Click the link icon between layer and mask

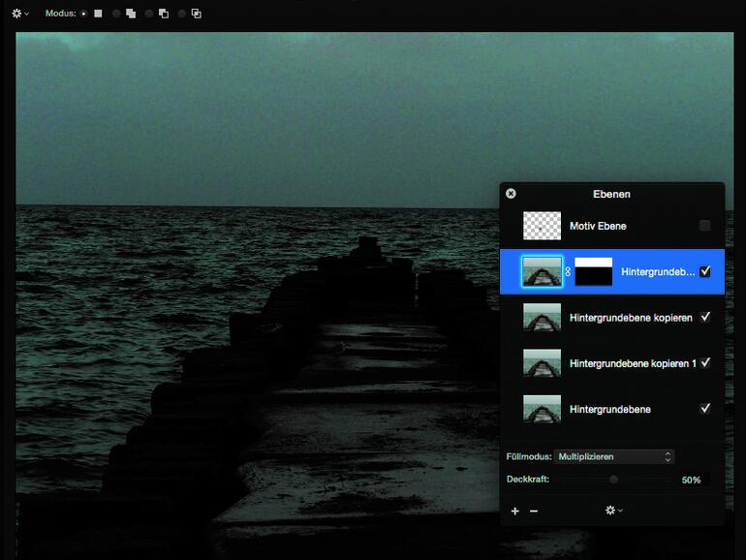tap(568, 272)
